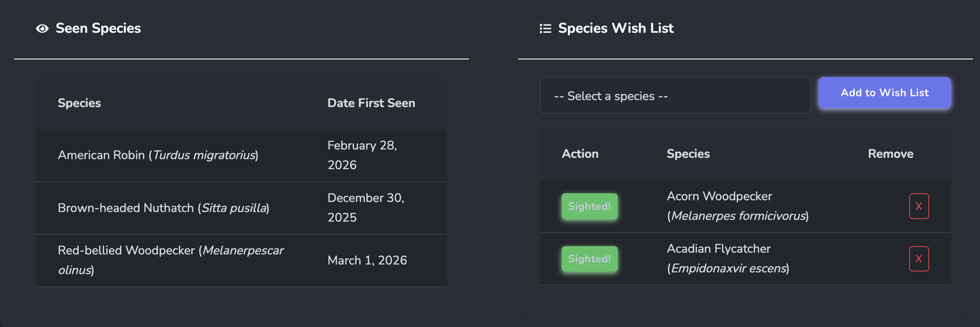
Task: Click the list icon beside Species Wish List
Action: tap(545, 29)
